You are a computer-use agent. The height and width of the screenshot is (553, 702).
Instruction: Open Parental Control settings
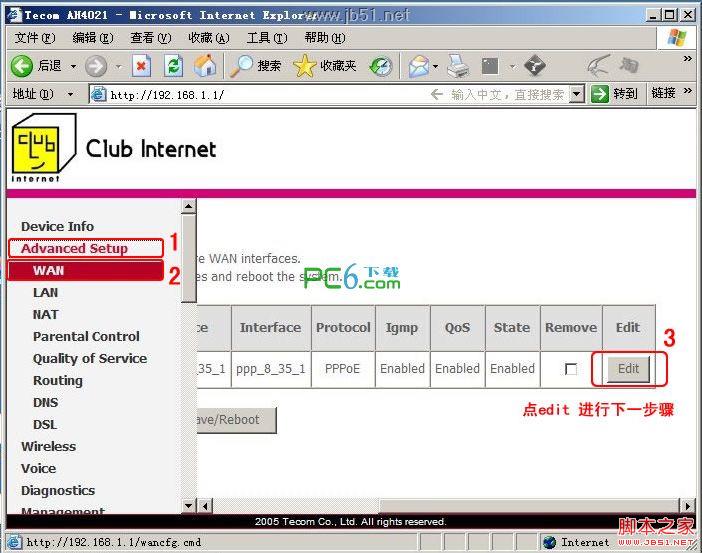(86, 336)
